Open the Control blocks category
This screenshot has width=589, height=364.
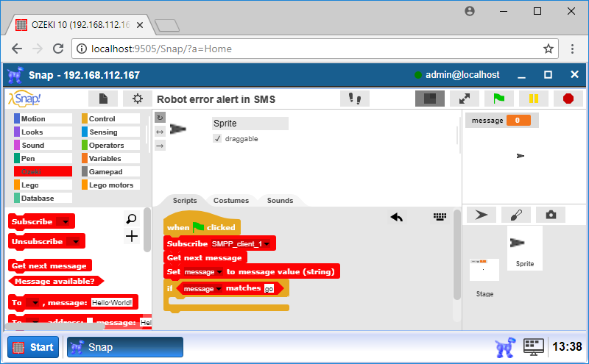point(111,118)
